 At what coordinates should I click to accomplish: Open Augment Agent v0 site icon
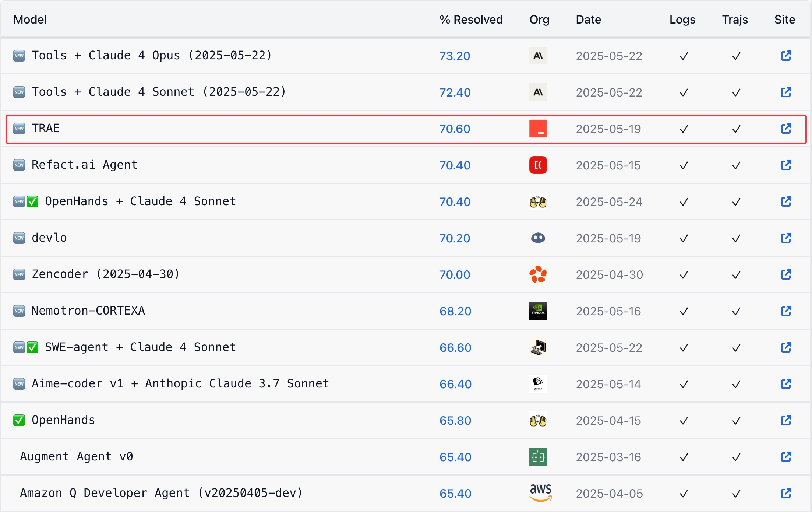coord(786,457)
